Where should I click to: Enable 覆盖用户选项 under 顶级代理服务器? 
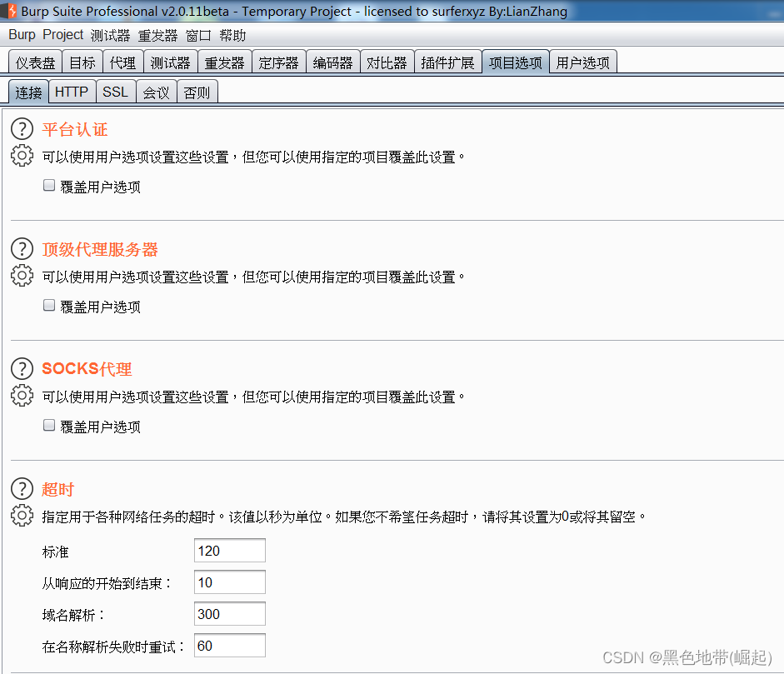pyautogui.click(x=49, y=306)
